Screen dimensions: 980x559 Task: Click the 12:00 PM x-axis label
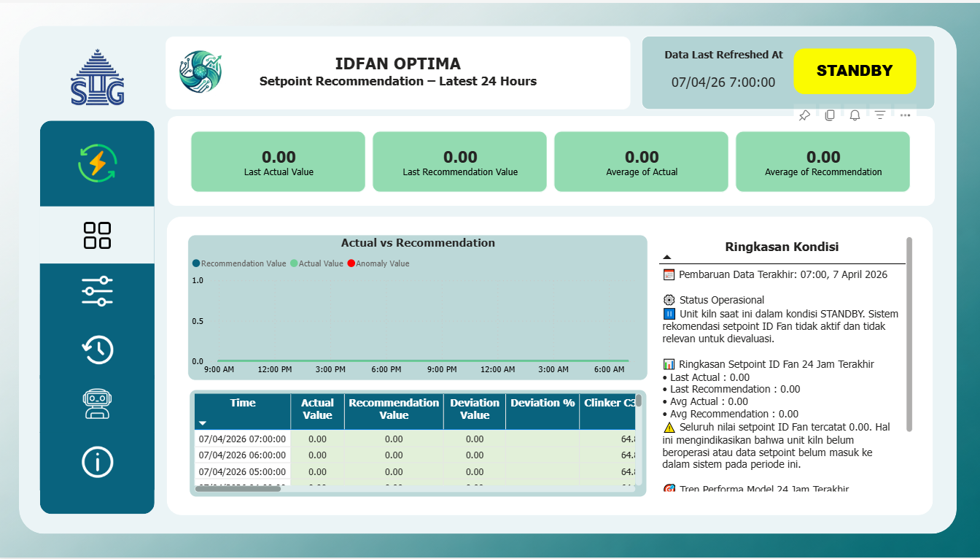pyautogui.click(x=275, y=370)
